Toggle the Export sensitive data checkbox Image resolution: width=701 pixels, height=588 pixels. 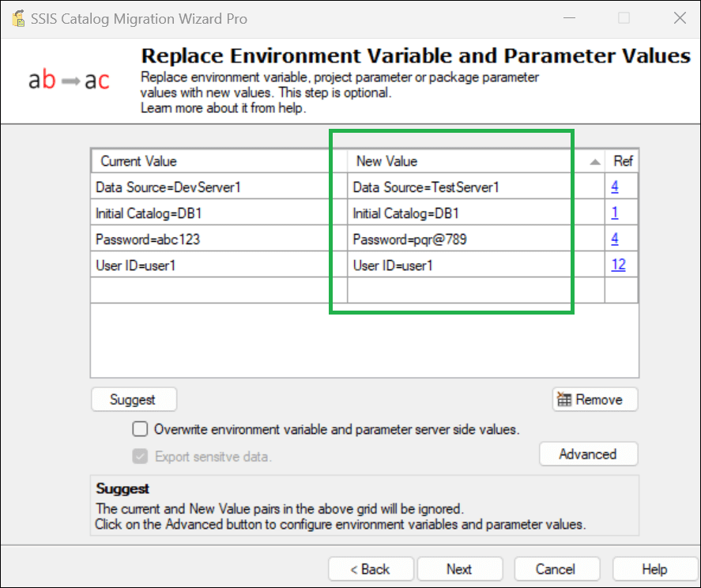(x=140, y=457)
